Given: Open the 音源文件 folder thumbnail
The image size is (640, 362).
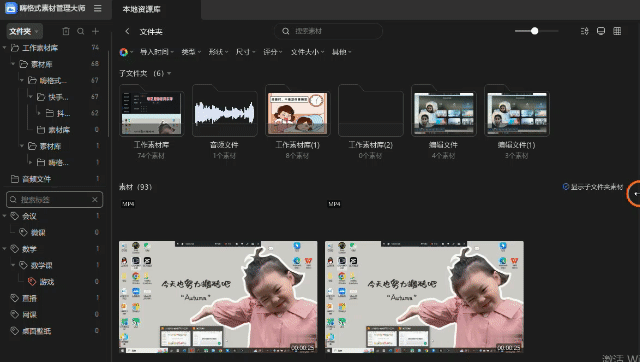Looking at the screenshot, I should click(x=224, y=111).
